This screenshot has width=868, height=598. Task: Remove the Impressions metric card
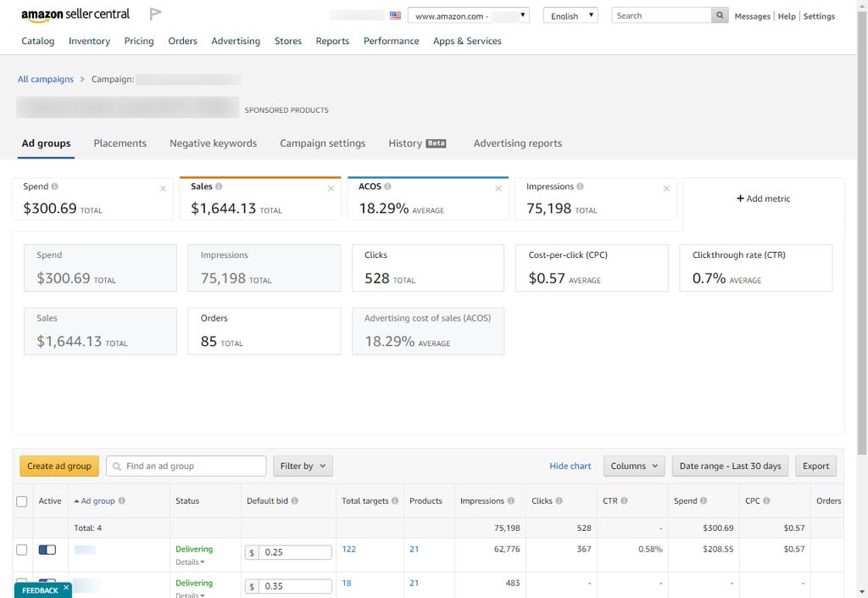(x=666, y=189)
